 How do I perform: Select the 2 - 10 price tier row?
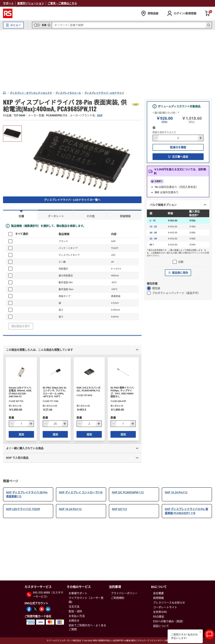pos(178,221)
